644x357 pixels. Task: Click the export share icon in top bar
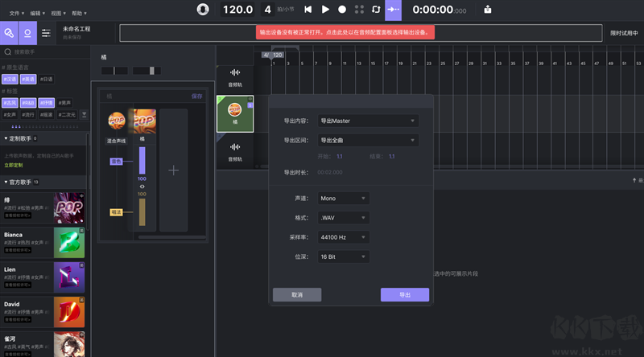coord(488,10)
